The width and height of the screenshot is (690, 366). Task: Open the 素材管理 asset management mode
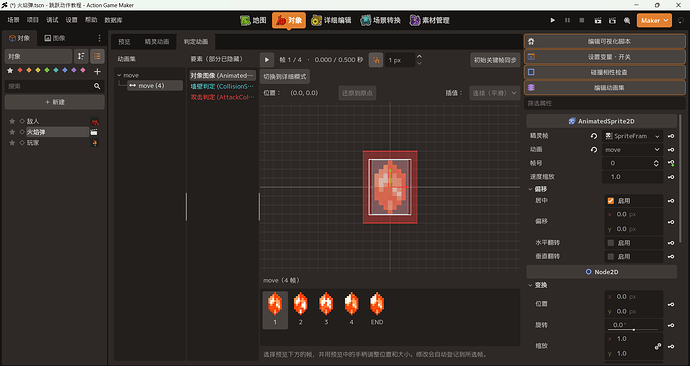coord(430,20)
